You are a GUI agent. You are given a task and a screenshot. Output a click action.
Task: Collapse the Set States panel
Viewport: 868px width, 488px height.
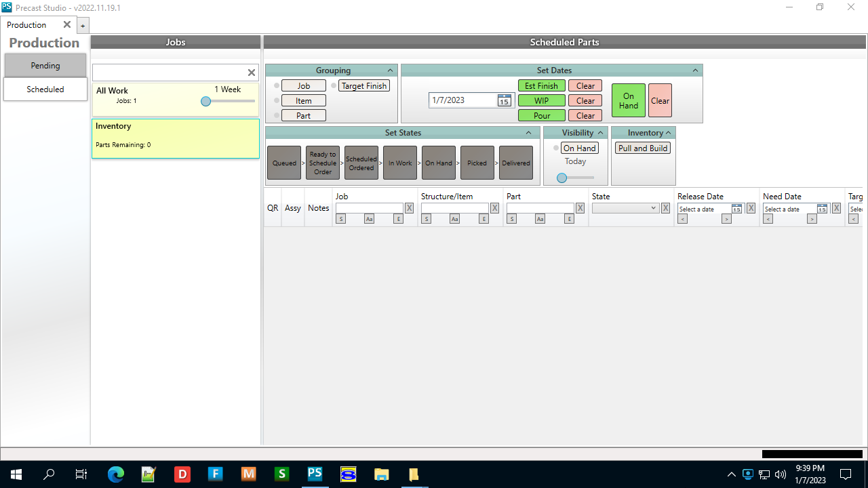point(528,133)
